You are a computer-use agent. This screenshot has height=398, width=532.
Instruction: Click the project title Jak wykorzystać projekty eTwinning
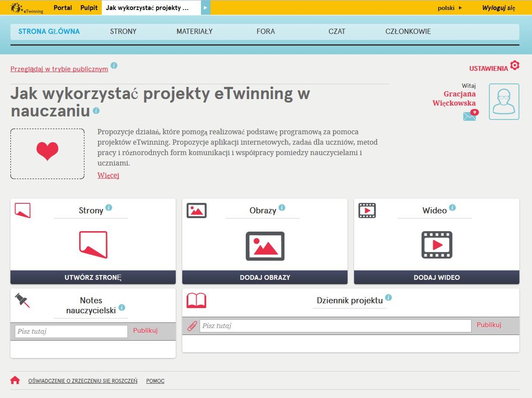(160, 102)
